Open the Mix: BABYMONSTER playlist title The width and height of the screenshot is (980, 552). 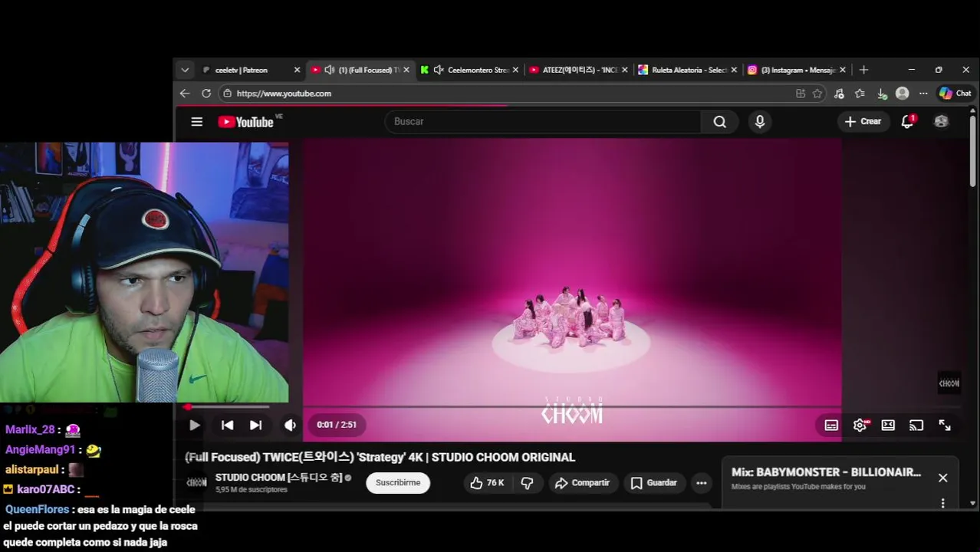826,472
